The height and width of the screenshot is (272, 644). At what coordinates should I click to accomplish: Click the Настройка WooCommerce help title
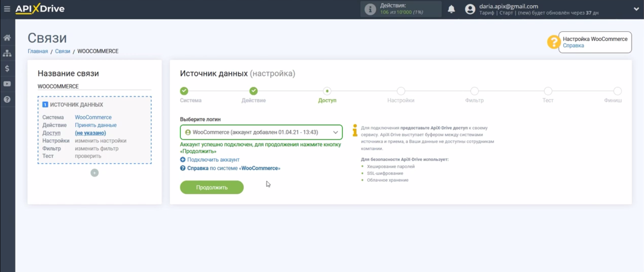pos(595,39)
